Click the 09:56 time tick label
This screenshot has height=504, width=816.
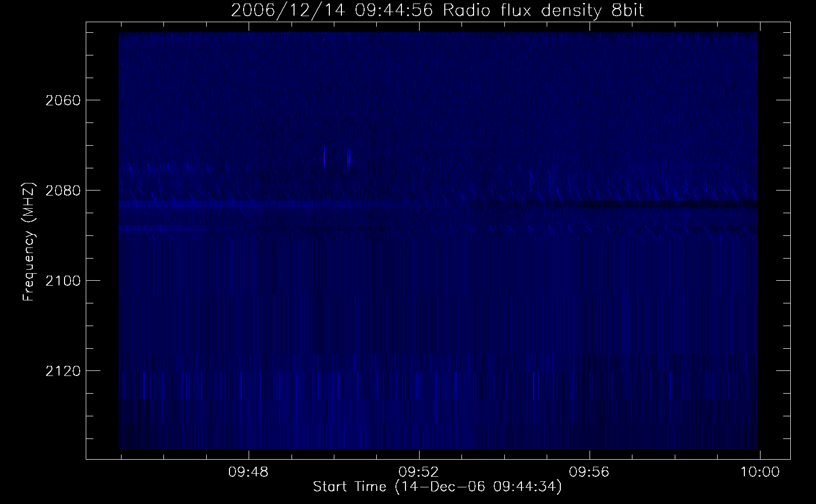point(589,472)
